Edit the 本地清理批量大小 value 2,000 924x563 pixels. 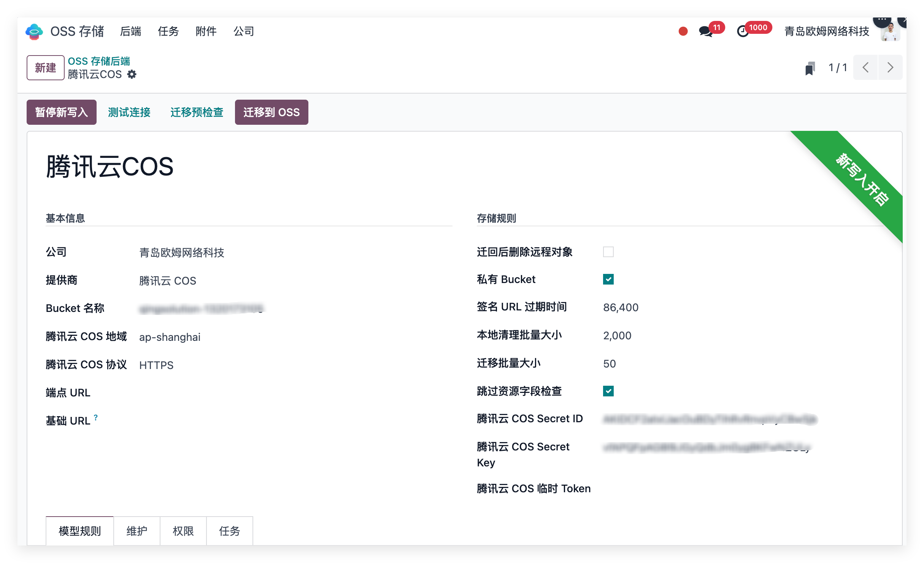coord(617,336)
